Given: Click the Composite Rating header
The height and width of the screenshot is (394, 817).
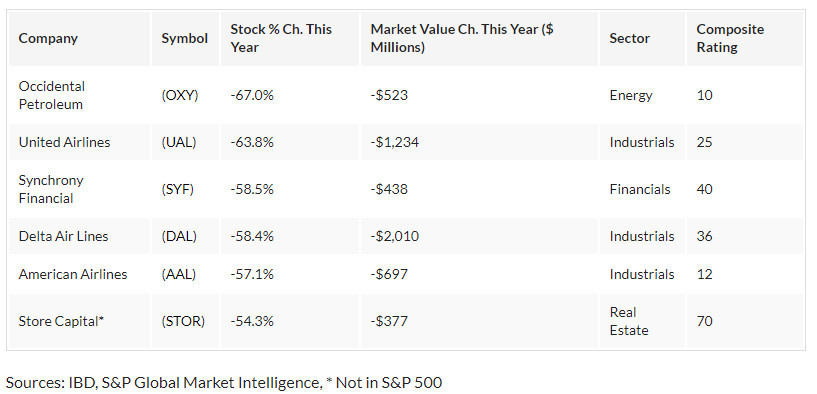Looking at the screenshot, I should click(730, 38).
